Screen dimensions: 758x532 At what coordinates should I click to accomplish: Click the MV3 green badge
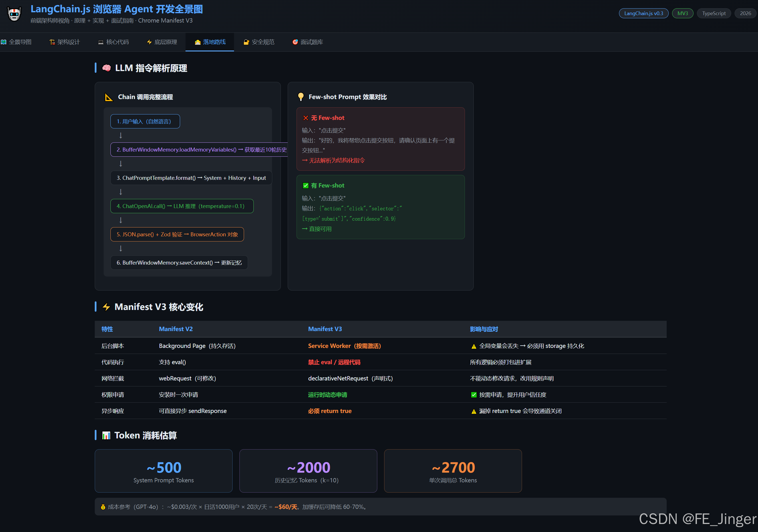click(x=682, y=13)
